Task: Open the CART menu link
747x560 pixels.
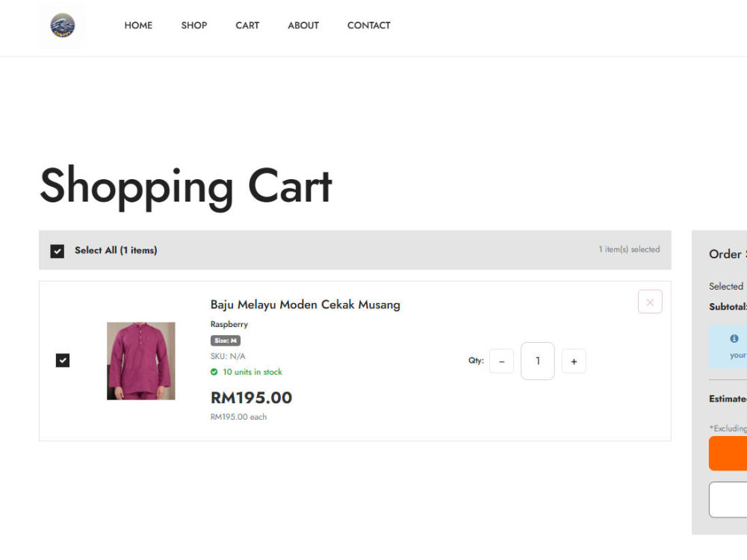Action: pos(247,25)
